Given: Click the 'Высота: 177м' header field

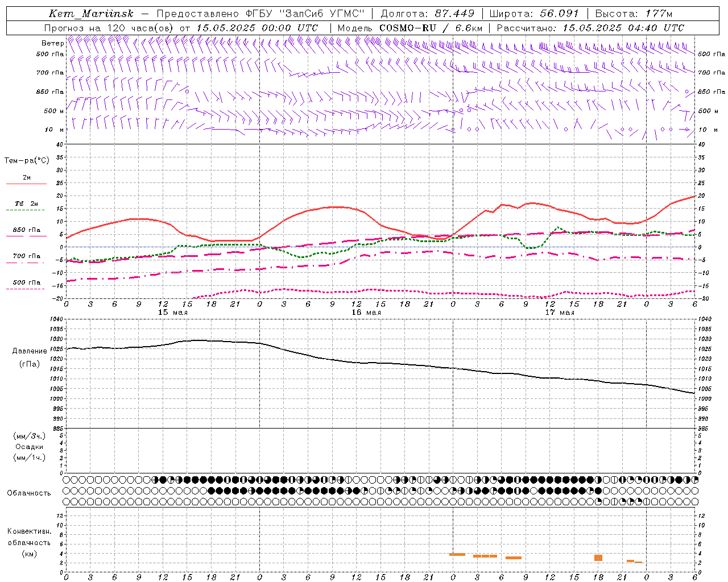Looking at the screenshot, I should click(x=634, y=14).
